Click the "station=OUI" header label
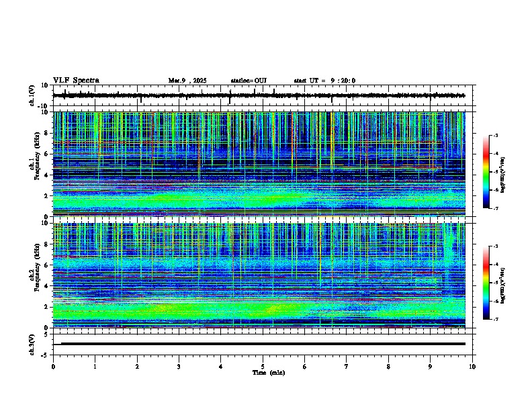Screen dimensions: 532x411 click(249, 81)
